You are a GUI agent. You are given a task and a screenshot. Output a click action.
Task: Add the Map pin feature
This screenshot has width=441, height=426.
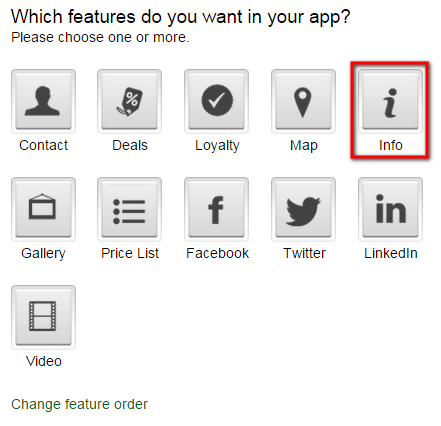click(x=303, y=101)
